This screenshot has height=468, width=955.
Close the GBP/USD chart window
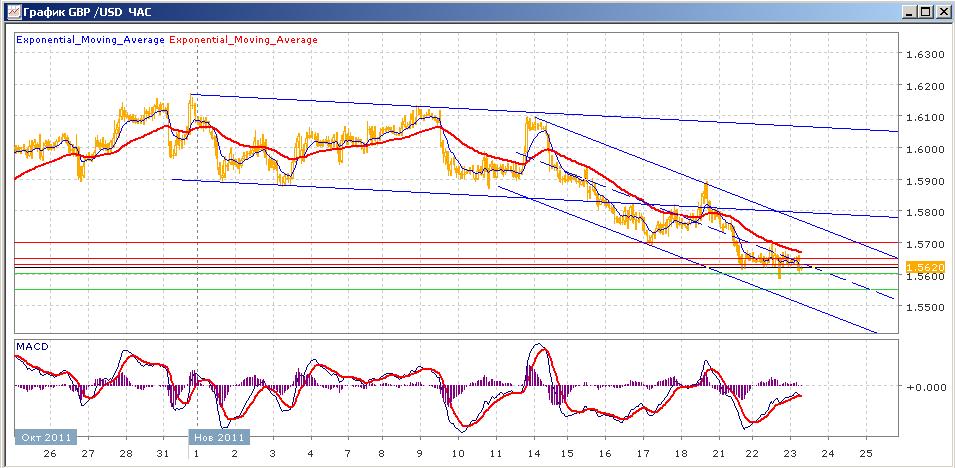[x=942, y=11]
